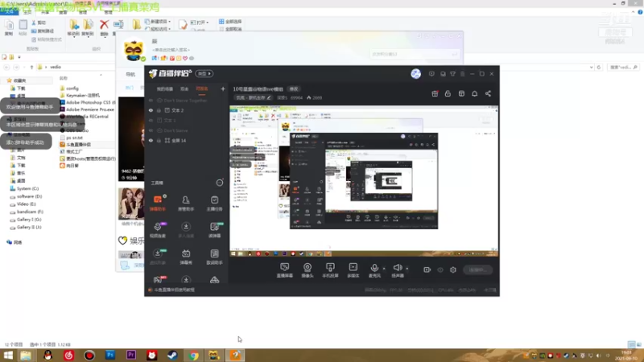Open Chrome from the taskbar
The image size is (644, 362).
tap(194, 355)
